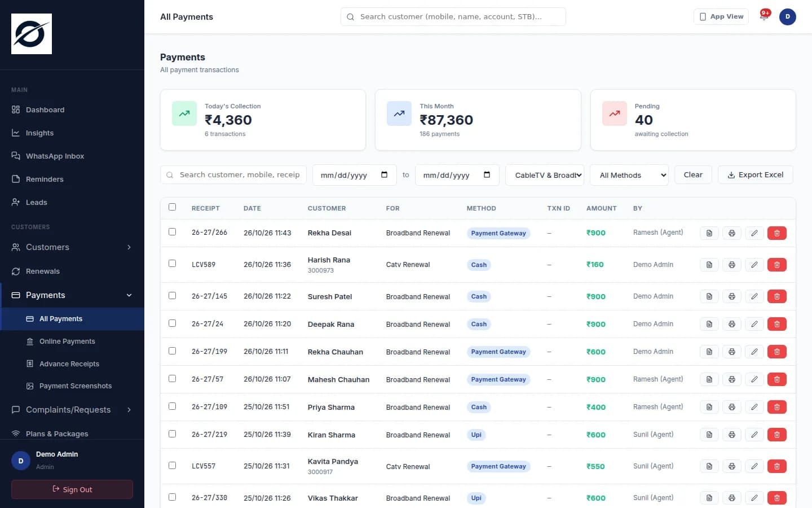This screenshot has height=508, width=812.
Task: Edit the Kiran Sharma payment
Action: [754, 435]
